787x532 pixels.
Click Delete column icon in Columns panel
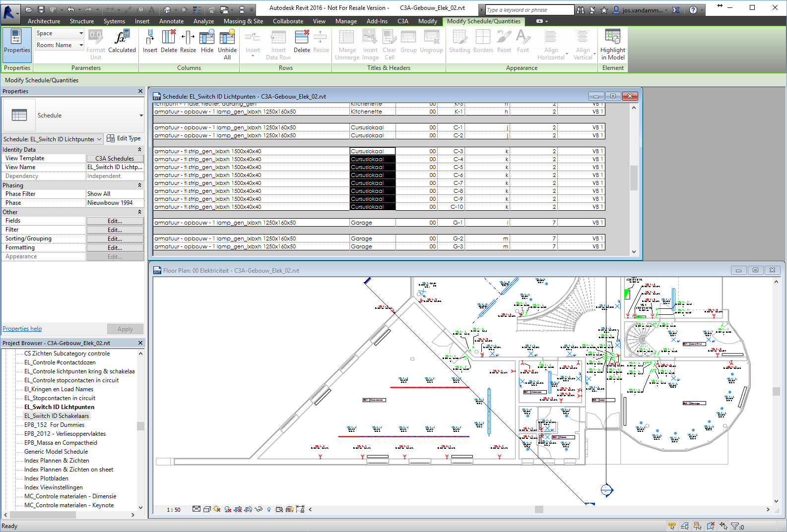coord(169,37)
